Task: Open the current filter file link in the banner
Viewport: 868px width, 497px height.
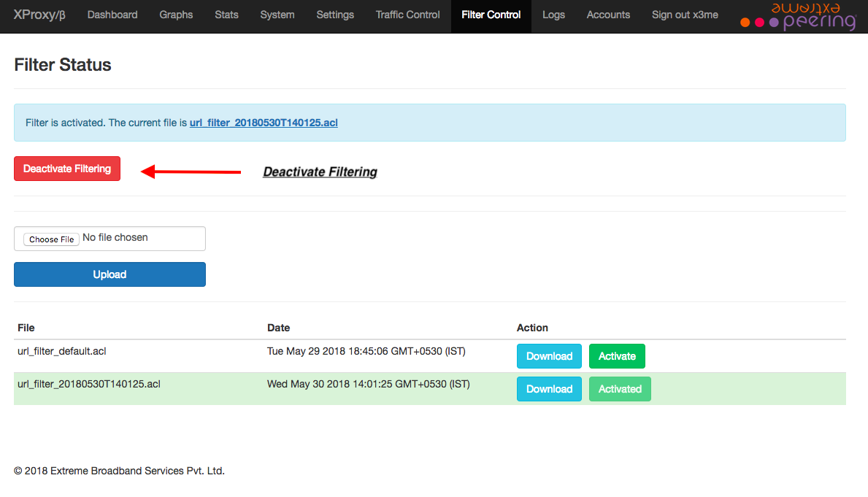Action: tap(264, 123)
